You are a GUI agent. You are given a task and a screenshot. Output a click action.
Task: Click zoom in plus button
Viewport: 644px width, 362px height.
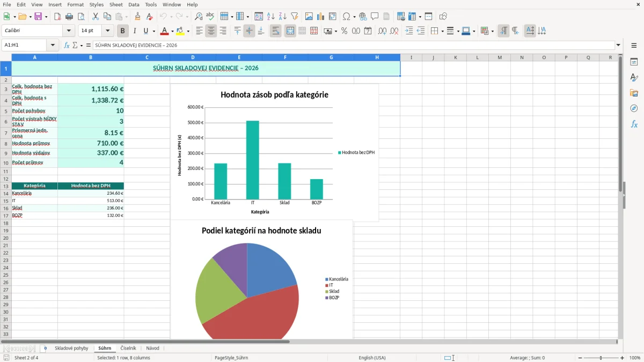point(623,358)
